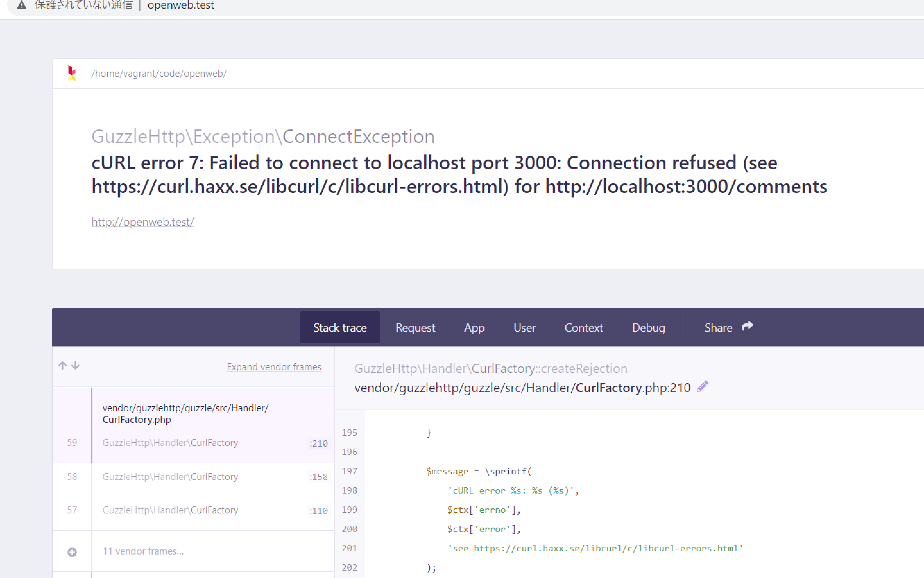Screen dimensions: 924x578
Task: Click the Share arrow icon
Action: [747, 326]
